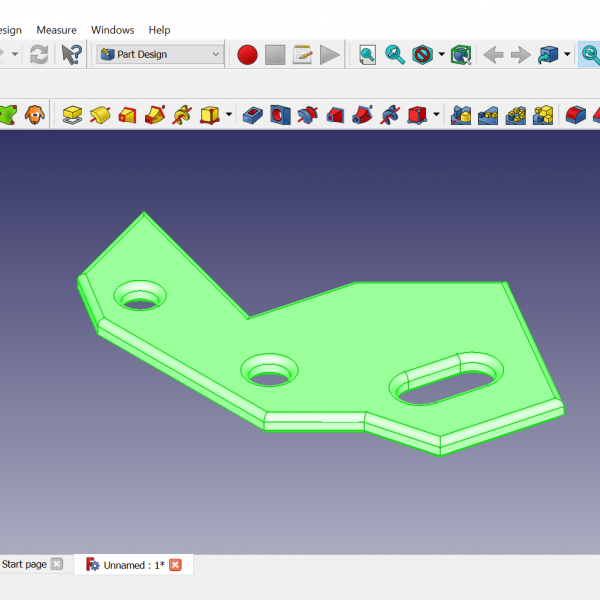
Task: Select the Additive loft tool
Action: point(127,115)
